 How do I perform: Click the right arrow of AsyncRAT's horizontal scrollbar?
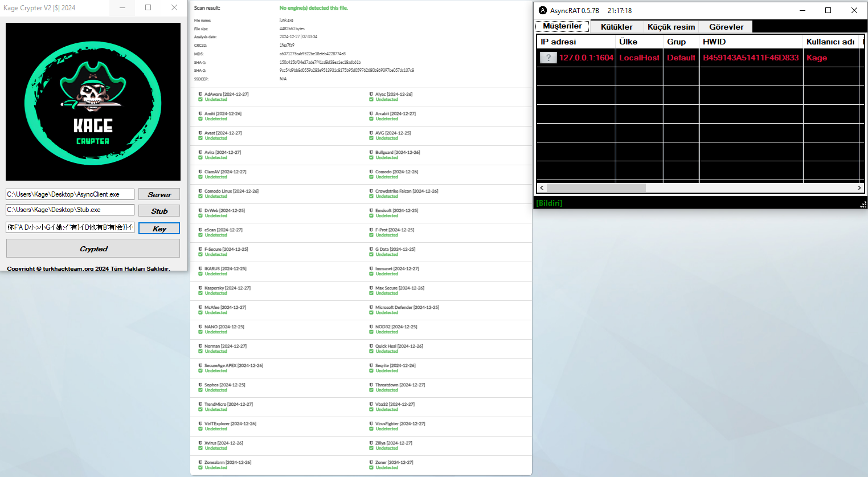(x=859, y=187)
